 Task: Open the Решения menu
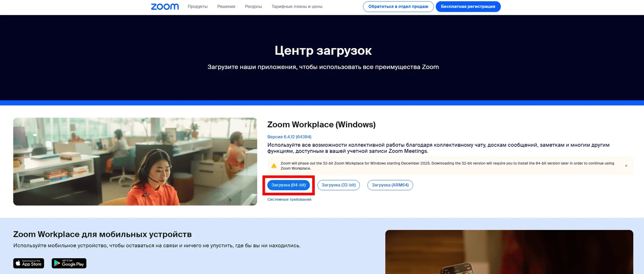pos(226,7)
